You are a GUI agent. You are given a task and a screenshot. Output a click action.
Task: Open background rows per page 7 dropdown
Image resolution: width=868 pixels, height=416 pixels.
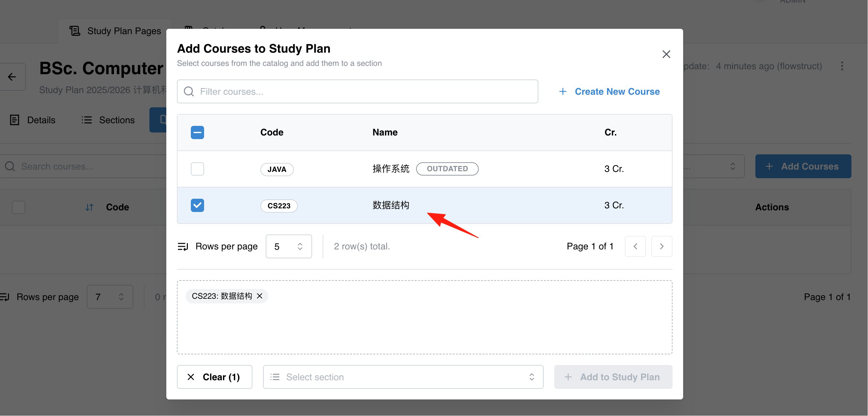tap(110, 297)
